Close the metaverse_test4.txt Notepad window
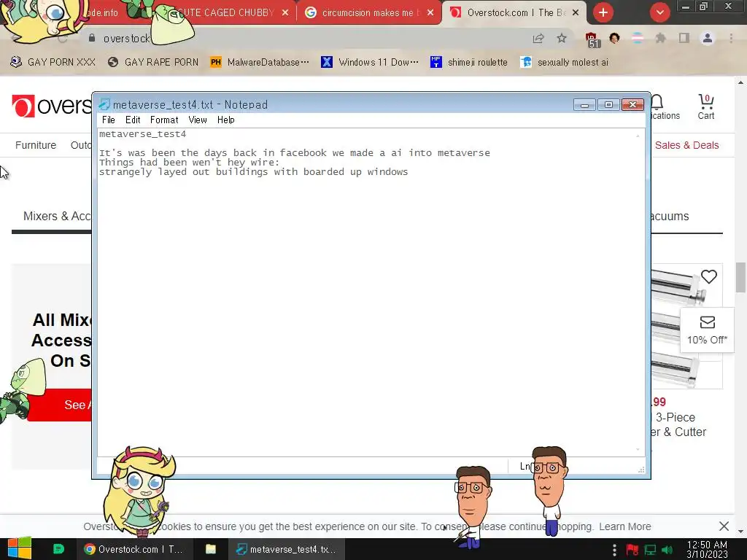Screen dimensions: 747x560 tap(632, 105)
